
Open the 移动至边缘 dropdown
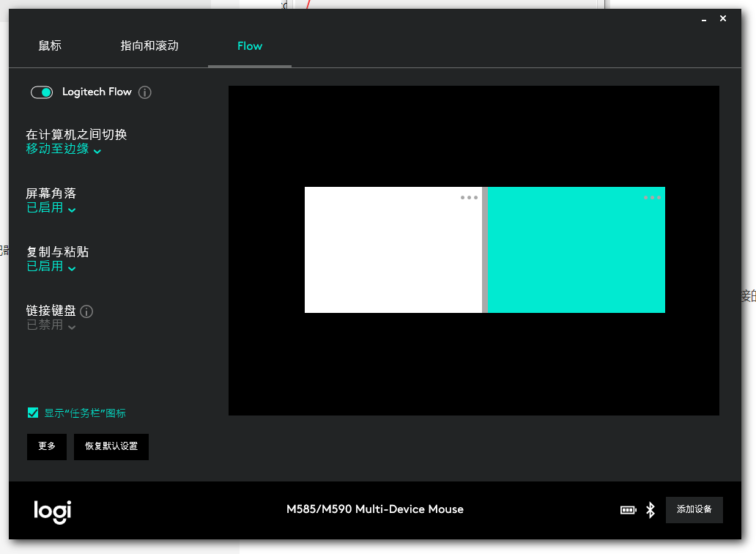(x=64, y=148)
